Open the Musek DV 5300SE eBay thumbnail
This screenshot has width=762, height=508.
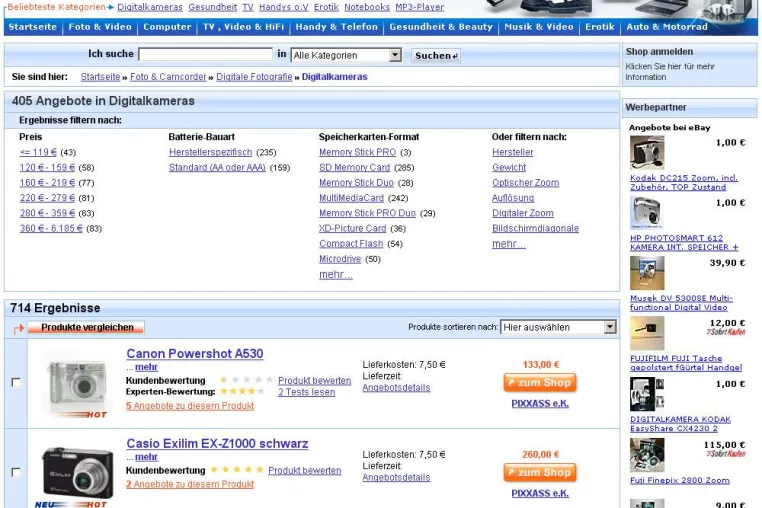(x=647, y=273)
